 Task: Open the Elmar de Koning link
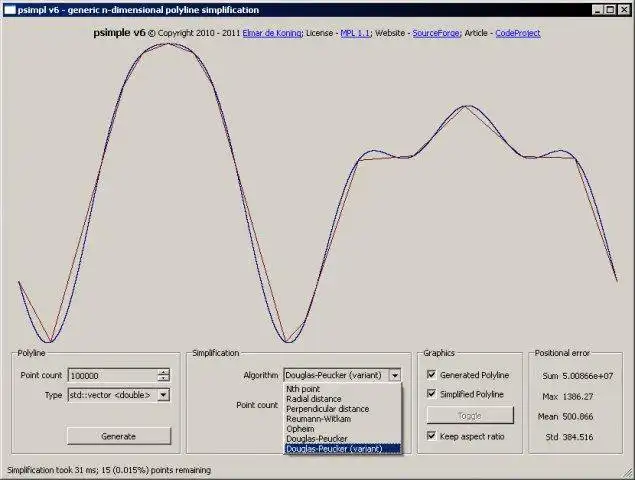pyautogui.click(x=272, y=33)
